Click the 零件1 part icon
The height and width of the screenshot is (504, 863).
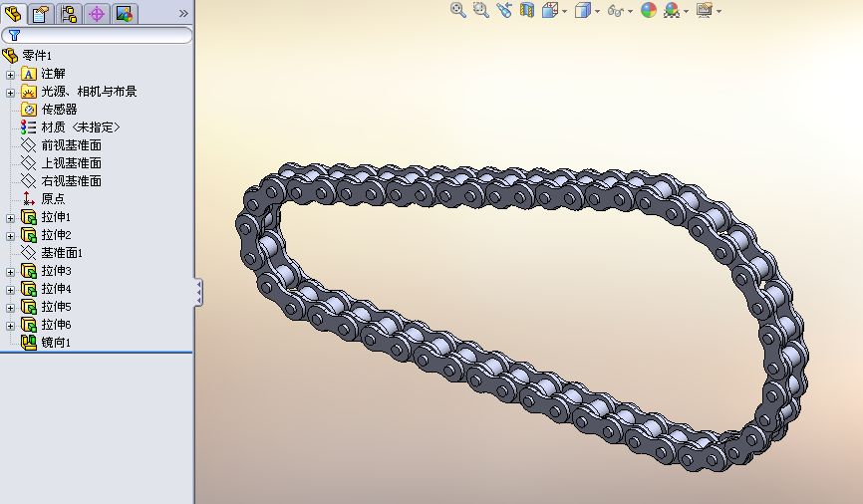click(x=10, y=56)
